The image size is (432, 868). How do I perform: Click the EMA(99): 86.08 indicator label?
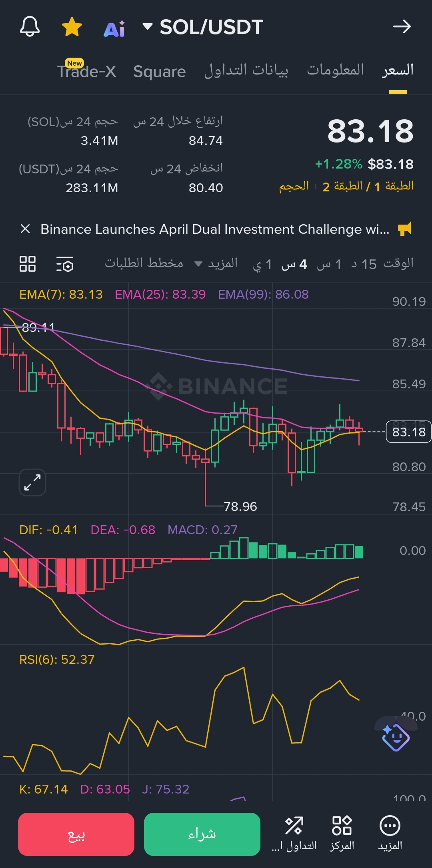click(x=263, y=295)
